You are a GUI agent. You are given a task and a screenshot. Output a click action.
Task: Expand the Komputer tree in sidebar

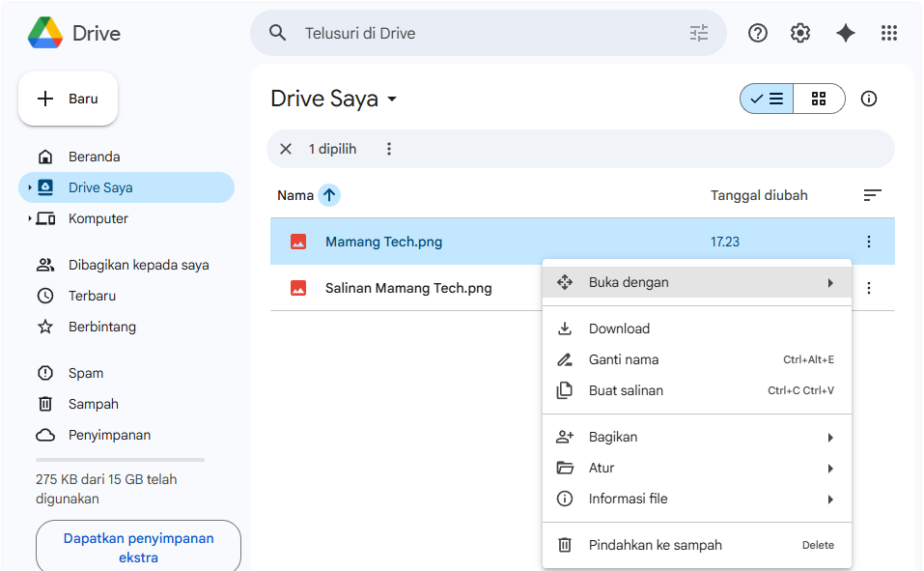pyautogui.click(x=30, y=219)
